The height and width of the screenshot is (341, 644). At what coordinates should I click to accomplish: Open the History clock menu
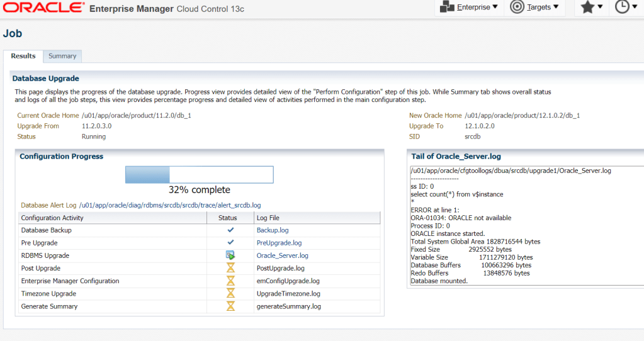626,8
